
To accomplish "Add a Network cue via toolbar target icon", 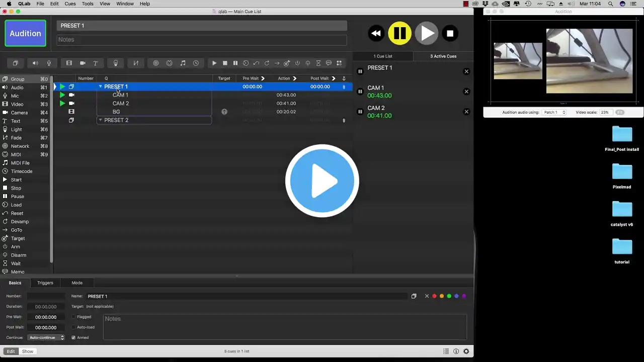I will point(156,63).
